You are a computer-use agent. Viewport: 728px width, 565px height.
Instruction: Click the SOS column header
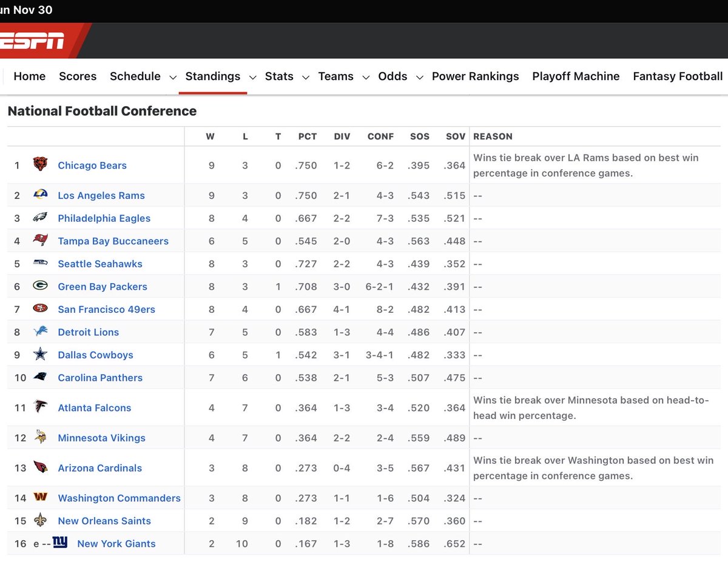[x=419, y=136]
